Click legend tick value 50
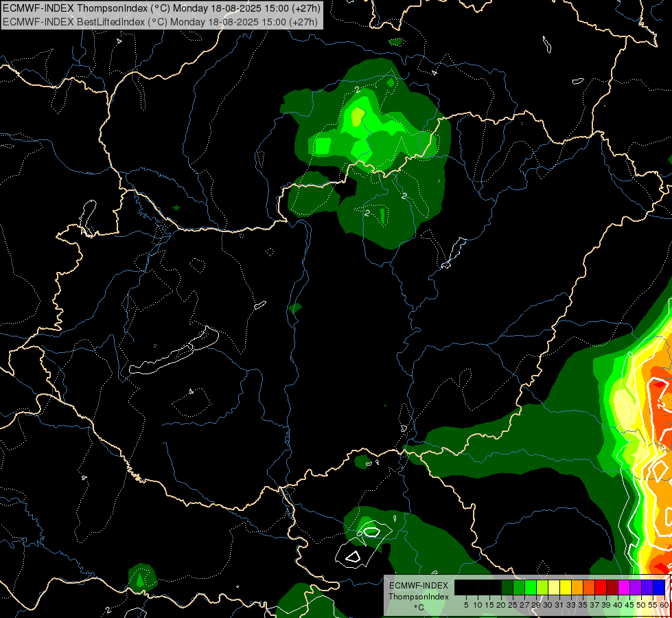 pos(642,605)
